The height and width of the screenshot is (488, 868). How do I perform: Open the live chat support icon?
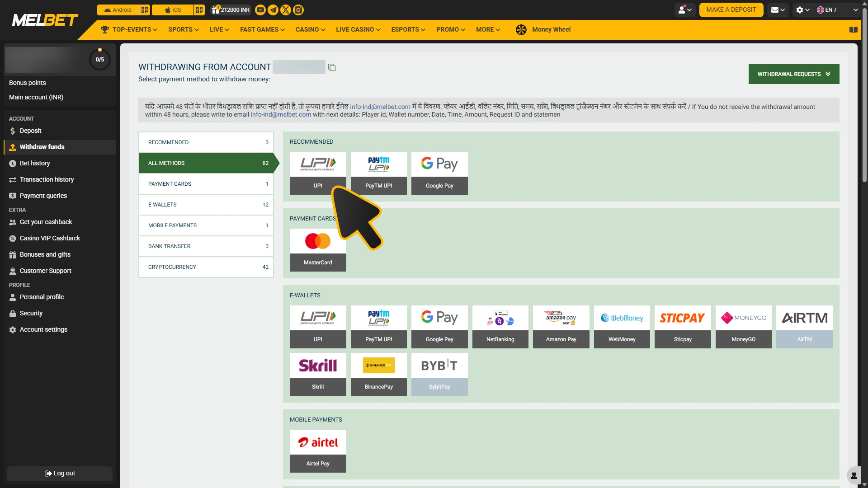tap(854, 475)
